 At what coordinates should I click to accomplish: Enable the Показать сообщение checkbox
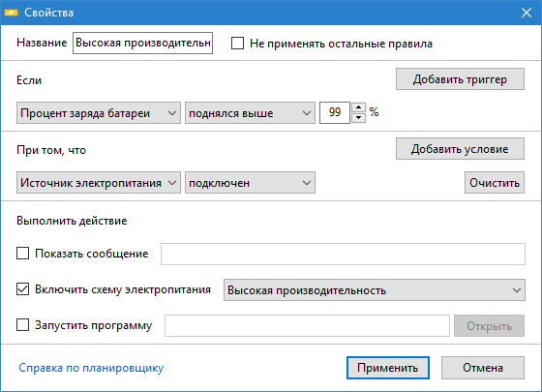coord(23,254)
